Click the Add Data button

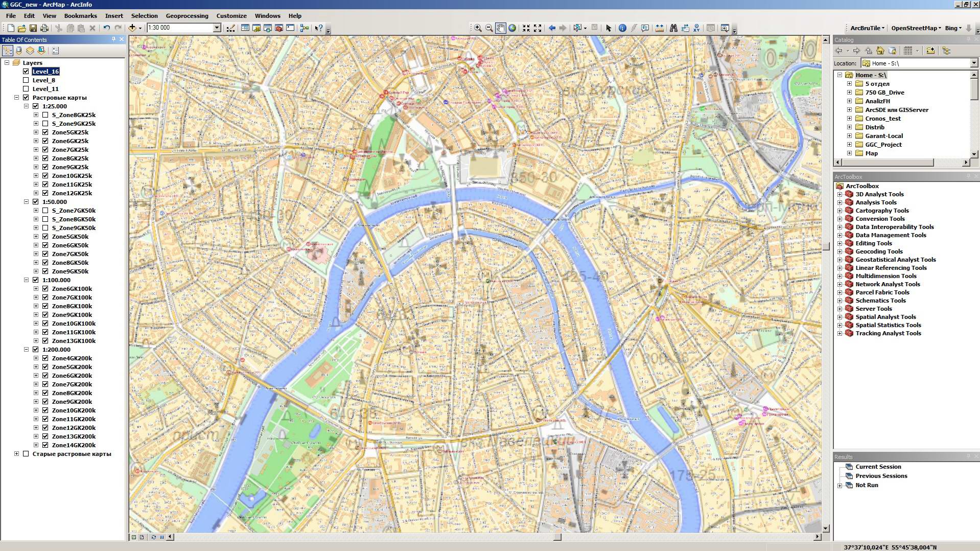tap(132, 28)
